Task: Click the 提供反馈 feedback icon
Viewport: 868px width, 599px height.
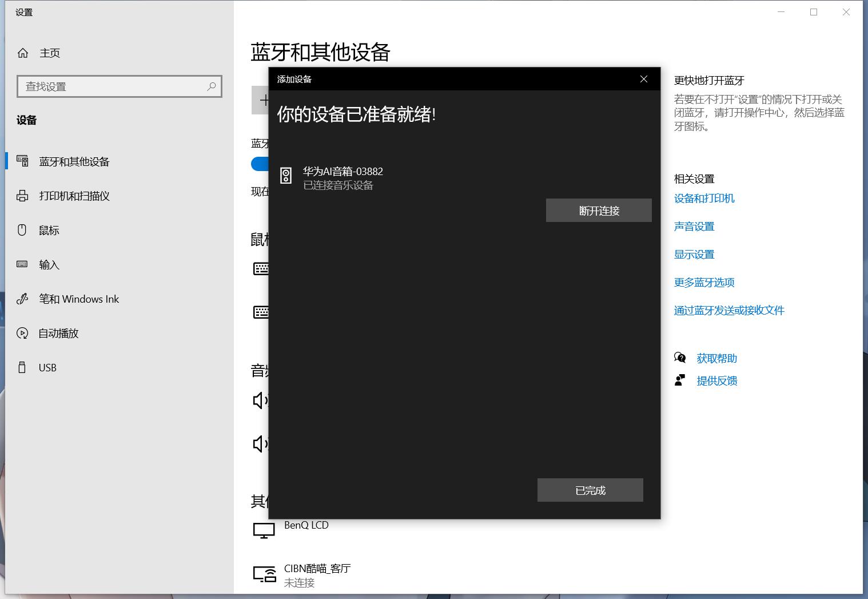Action: tap(680, 379)
